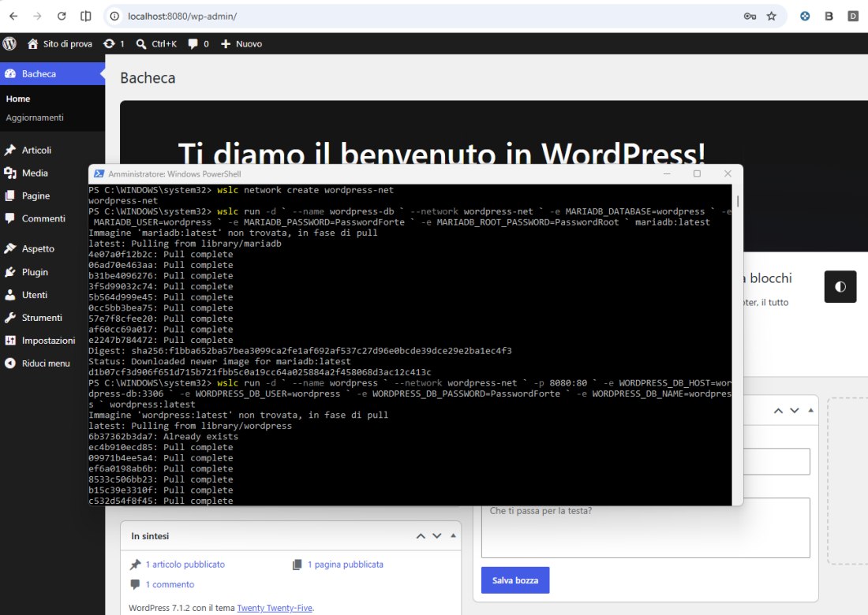Collapse the sidebar with Riduci menu
Image resolution: width=868 pixels, height=615 pixels.
tap(44, 363)
